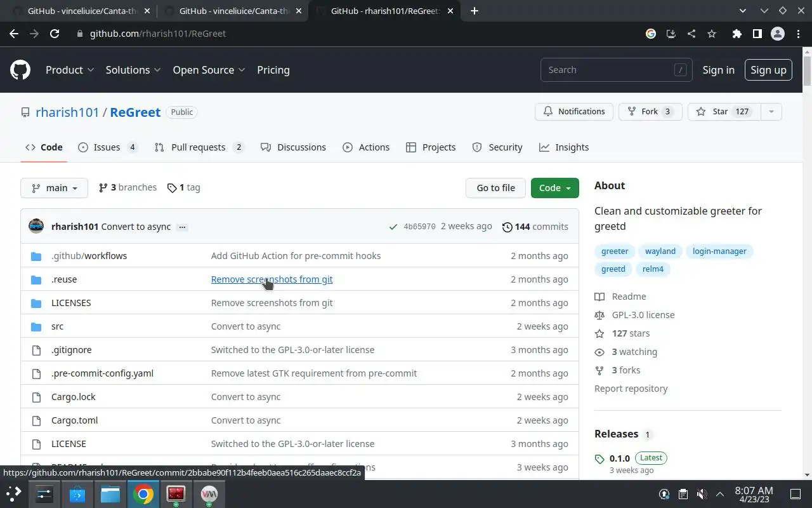Click the 0.1.0 release tag icon

tap(599, 458)
